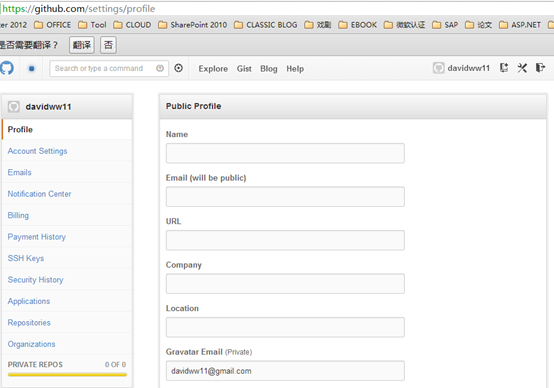This screenshot has height=388, width=554.
Task: Click the blue notification indicator dot
Action: (x=31, y=69)
